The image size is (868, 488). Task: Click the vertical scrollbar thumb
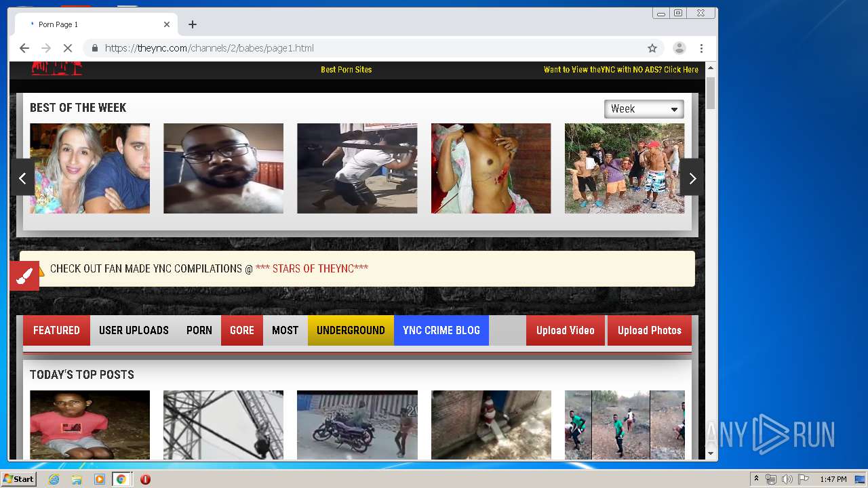click(x=711, y=93)
